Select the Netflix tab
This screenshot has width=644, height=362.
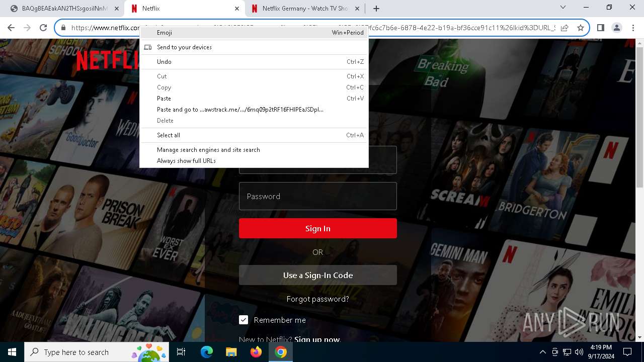click(185, 9)
